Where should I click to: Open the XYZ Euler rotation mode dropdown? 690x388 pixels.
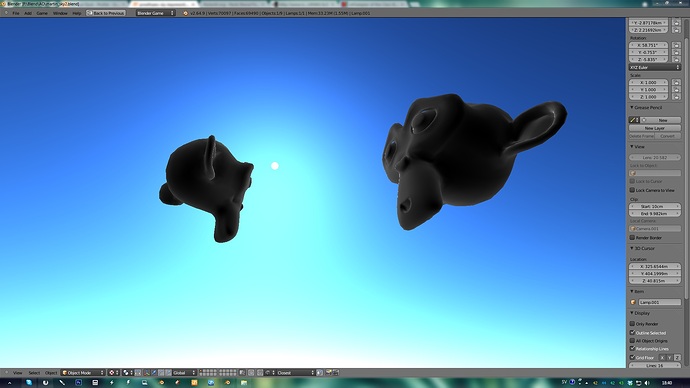[655, 67]
